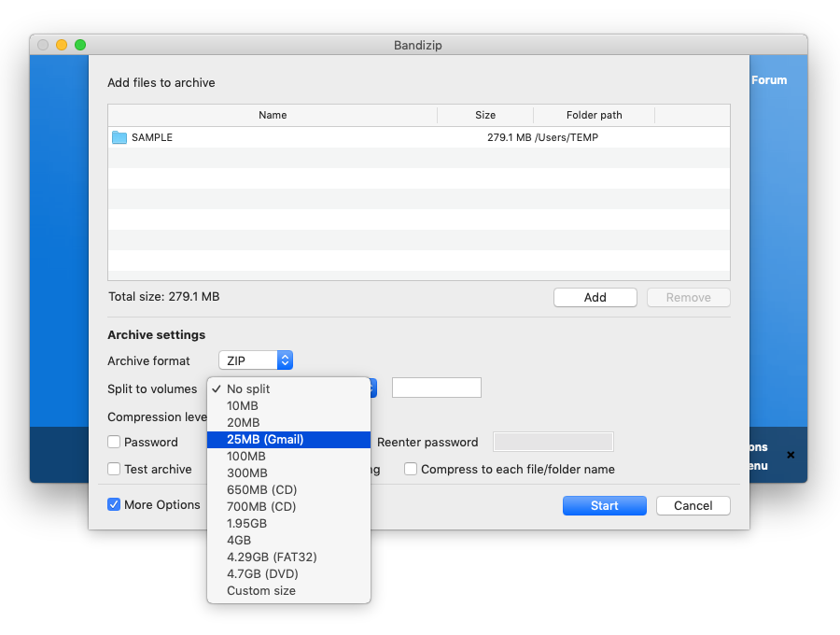Enable Compress to each file/folder name
This screenshot has height=635, width=840.
pos(411,469)
